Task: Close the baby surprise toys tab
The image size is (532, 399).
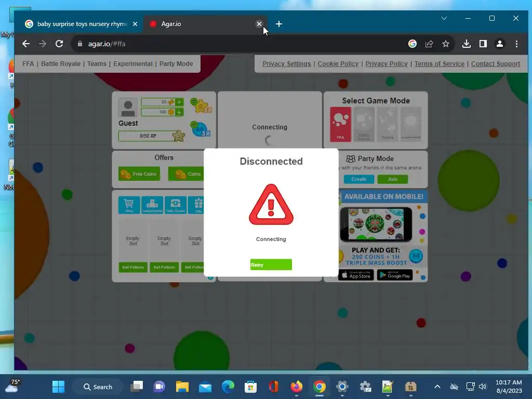Action: tap(135, 24)
